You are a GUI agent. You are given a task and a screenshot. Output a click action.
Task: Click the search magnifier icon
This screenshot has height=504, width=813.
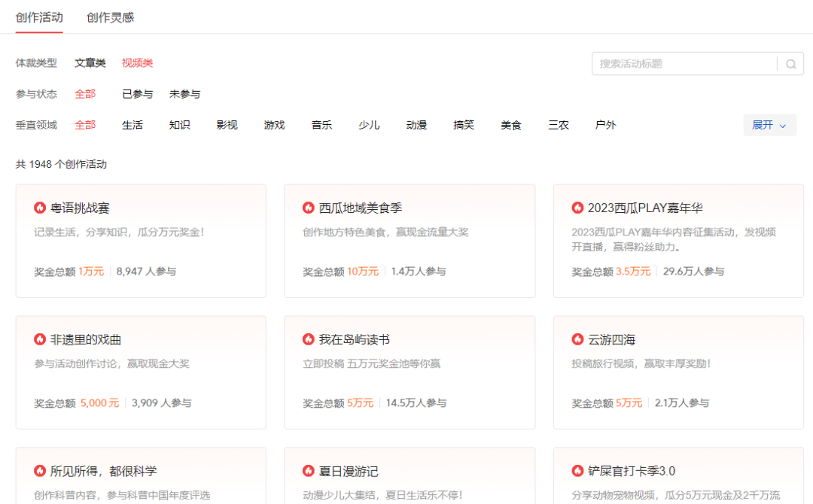[x=790, y=64]
